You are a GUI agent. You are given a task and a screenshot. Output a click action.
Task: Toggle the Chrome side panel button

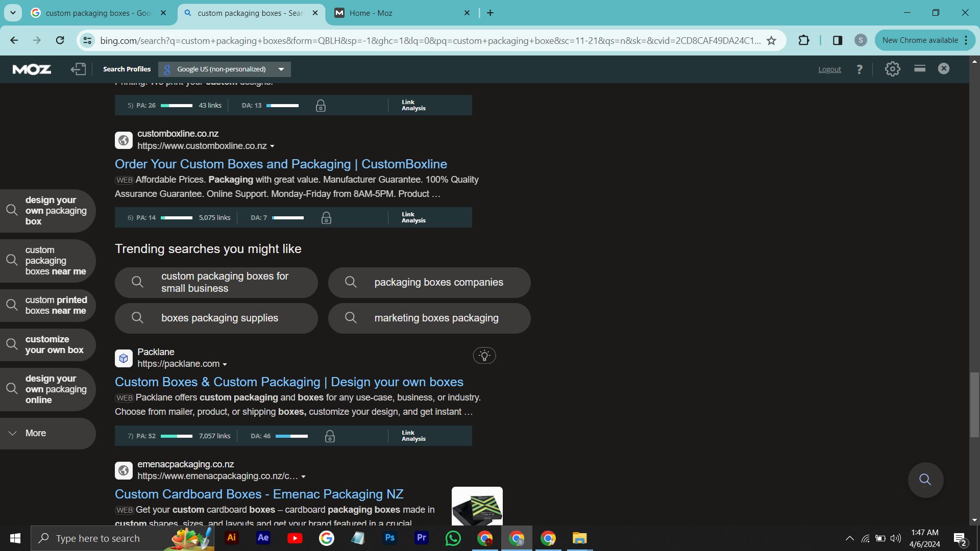(838, 40)
